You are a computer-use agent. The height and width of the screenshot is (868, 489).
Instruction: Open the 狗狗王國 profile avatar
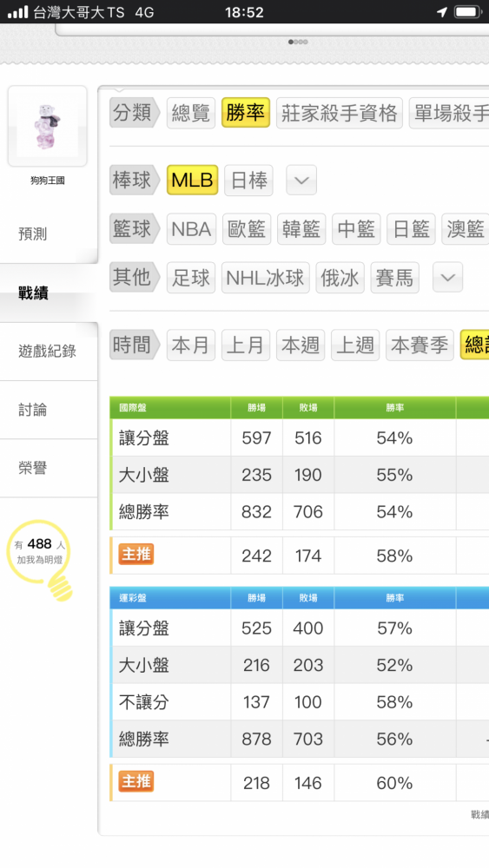47,126
